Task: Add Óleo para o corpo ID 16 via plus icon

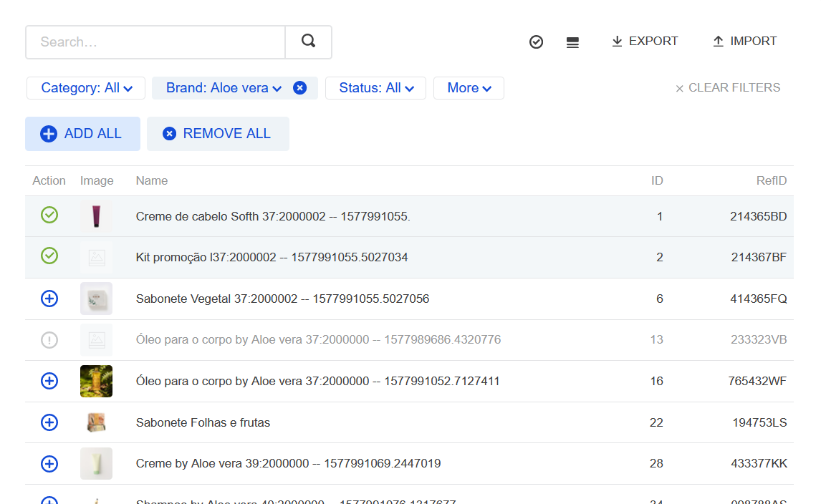Action: tap(49, 381)
